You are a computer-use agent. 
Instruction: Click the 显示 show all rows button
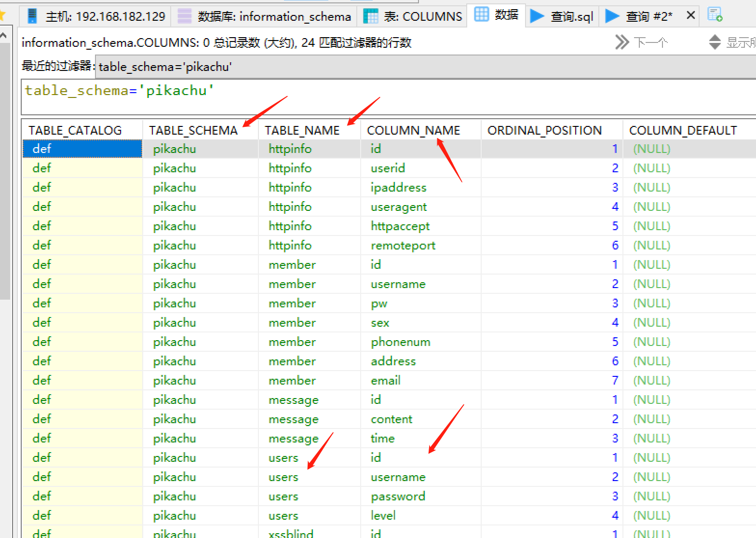click(x=732, y=42)
